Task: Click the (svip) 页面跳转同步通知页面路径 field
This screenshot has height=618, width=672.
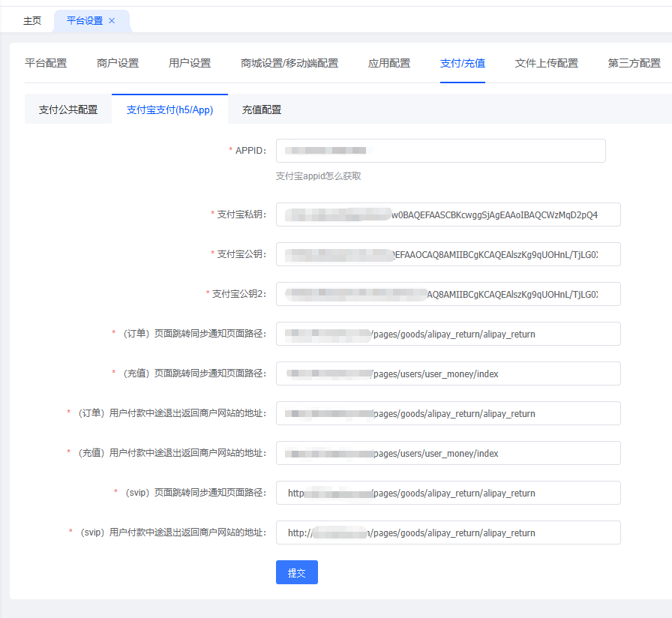Action: (x=448, y=493)
